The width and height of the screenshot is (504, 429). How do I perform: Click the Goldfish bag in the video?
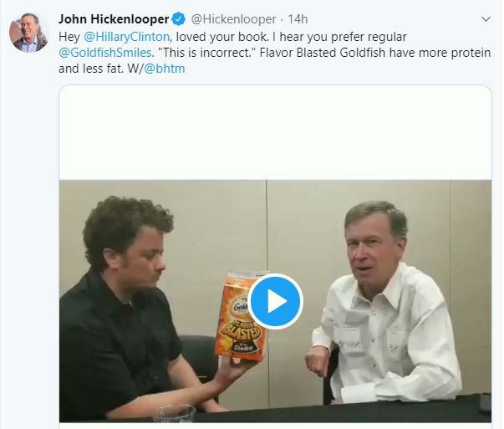240,316
